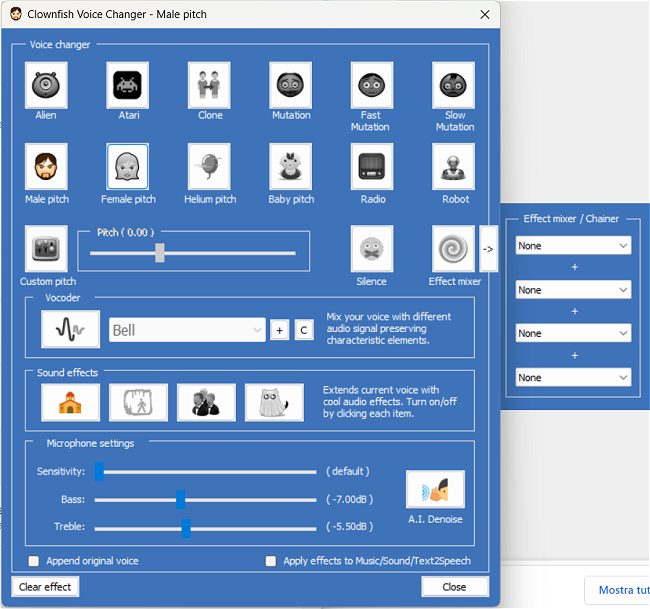Pick the Male pitch voice
The image size is (650, 609).
pos(46,166)
